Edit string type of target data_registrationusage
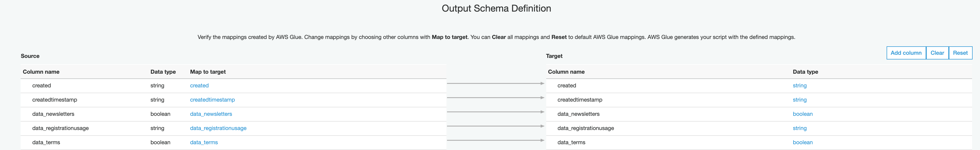Viewport: 980px width, 150px height. 799,128
